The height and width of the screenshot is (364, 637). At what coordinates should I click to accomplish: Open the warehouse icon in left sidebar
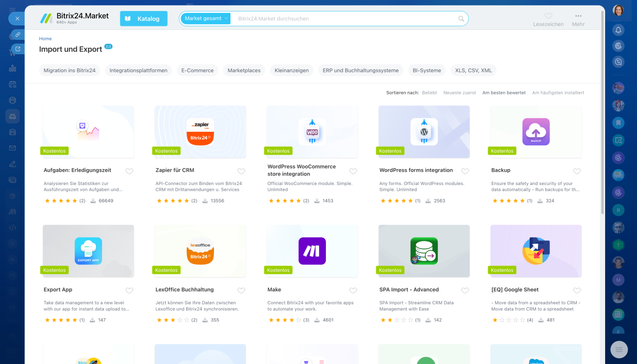(x=12, y=132)
